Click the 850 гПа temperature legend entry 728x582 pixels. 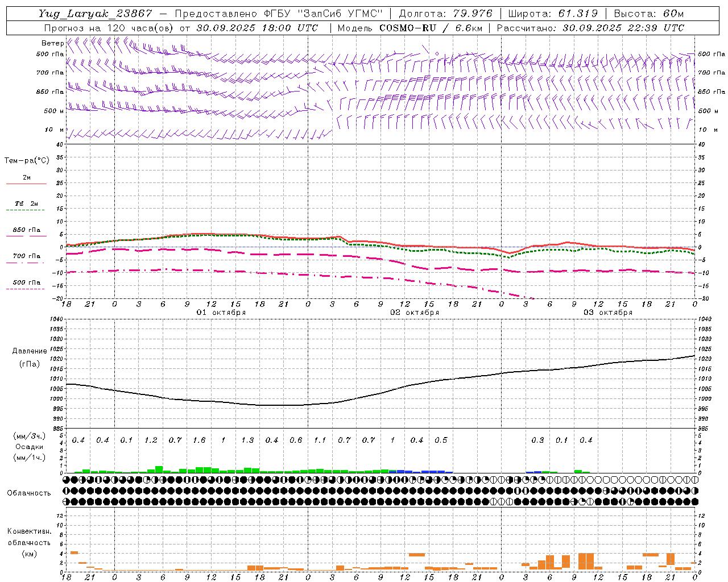tap(26, 230)
